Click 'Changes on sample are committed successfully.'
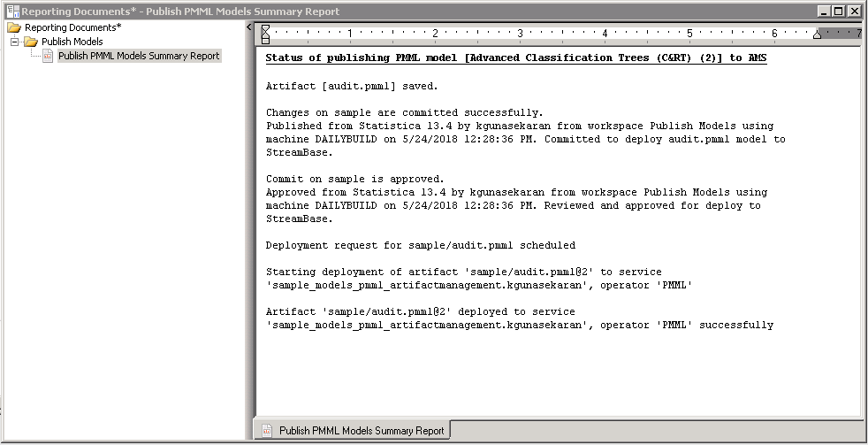 click(x=404, y=113)
